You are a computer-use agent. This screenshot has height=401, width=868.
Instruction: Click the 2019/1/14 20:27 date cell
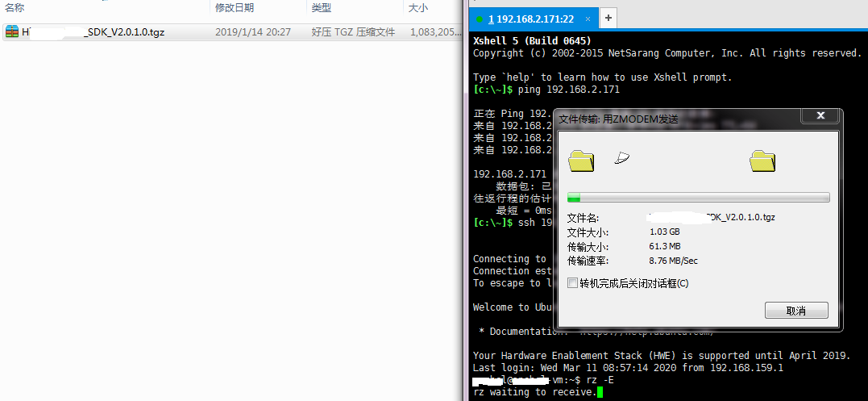[253, 32]
